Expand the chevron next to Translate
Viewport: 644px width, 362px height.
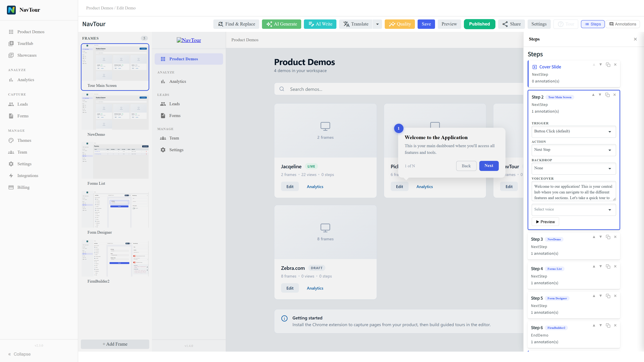tap(378, 24)
